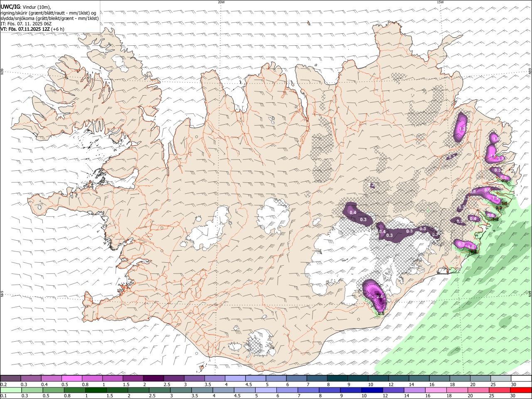
Task: Pick lower legend bar swatch labeled 0.8
Action: point(74,390)
